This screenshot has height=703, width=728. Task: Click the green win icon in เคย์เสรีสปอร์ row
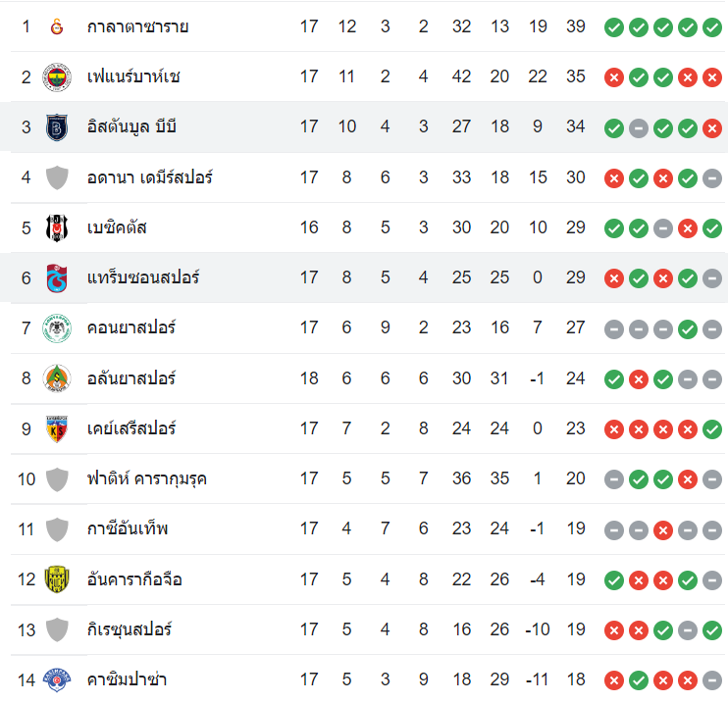coord(712,429)
